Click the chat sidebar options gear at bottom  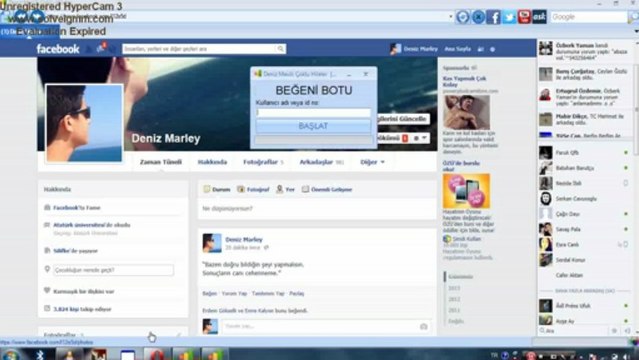click(x=614, y=331)
